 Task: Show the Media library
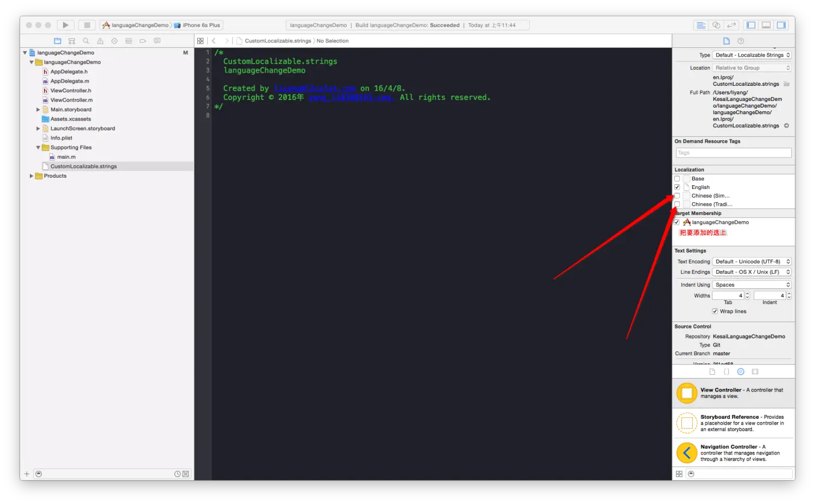(x=755, y=371)
